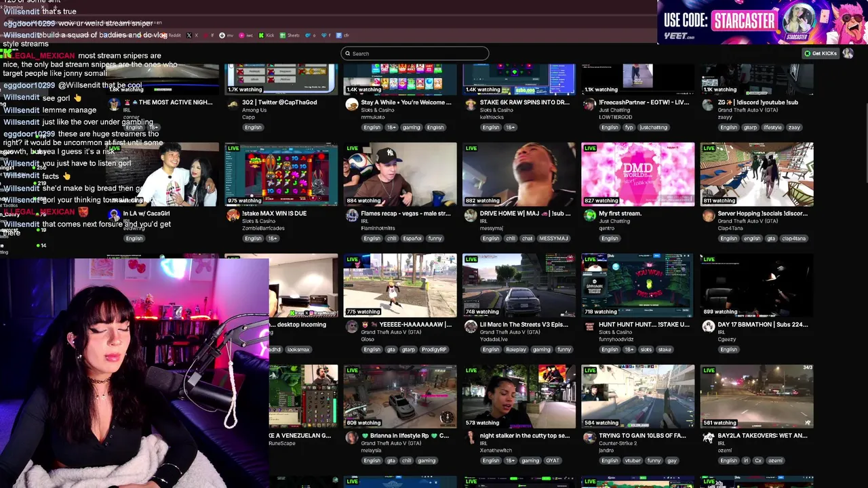Click jandro's channel avatar
This screenshot has height=488, width=868.
pos(589,438)
